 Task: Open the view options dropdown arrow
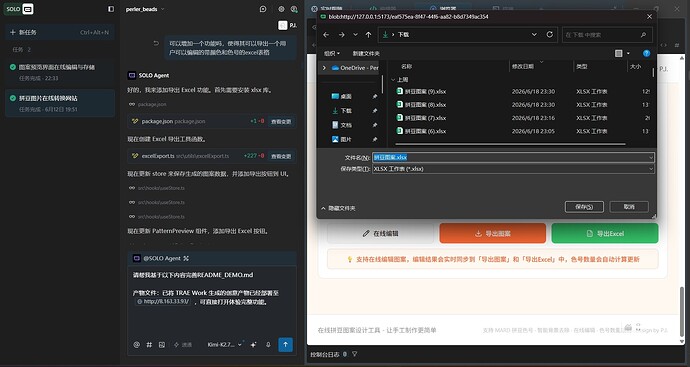pos(628,53)
